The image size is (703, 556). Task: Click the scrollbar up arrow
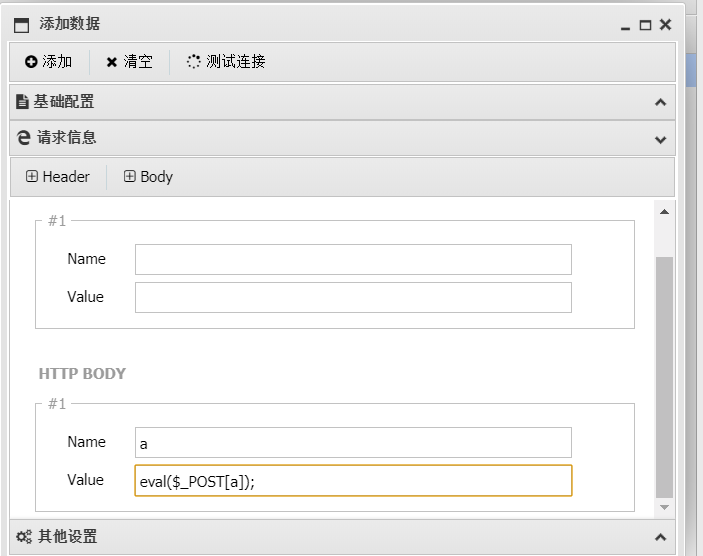pos(664,212)
